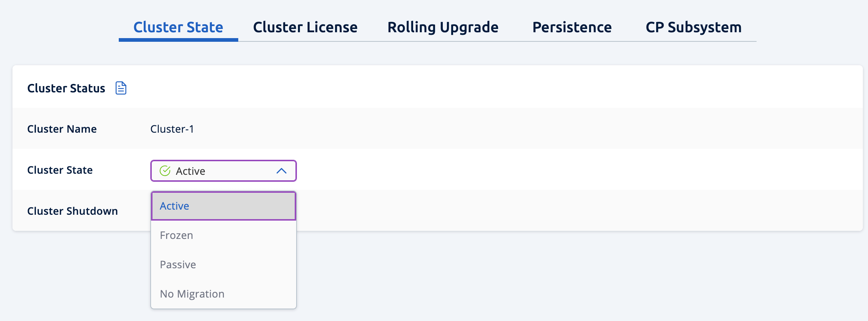Select the Cluster State tab
Viewport: 868px width, 321px height.
point(178,27)
